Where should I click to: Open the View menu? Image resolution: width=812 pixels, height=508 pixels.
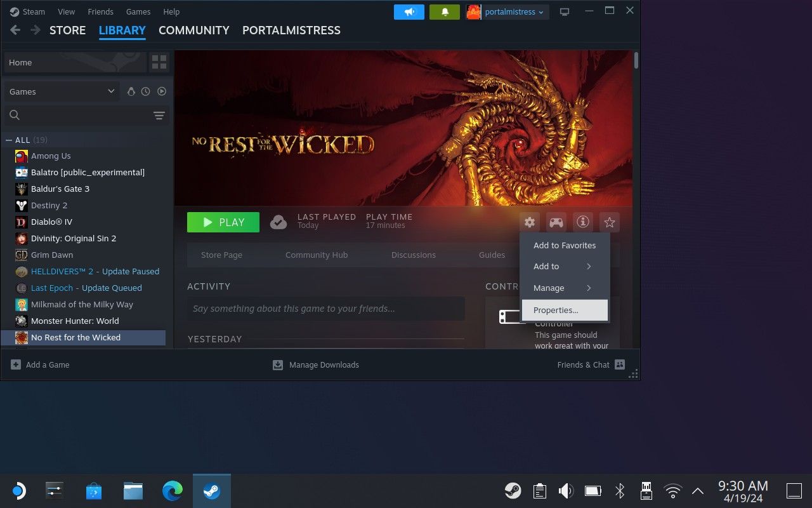click(66, 11)
